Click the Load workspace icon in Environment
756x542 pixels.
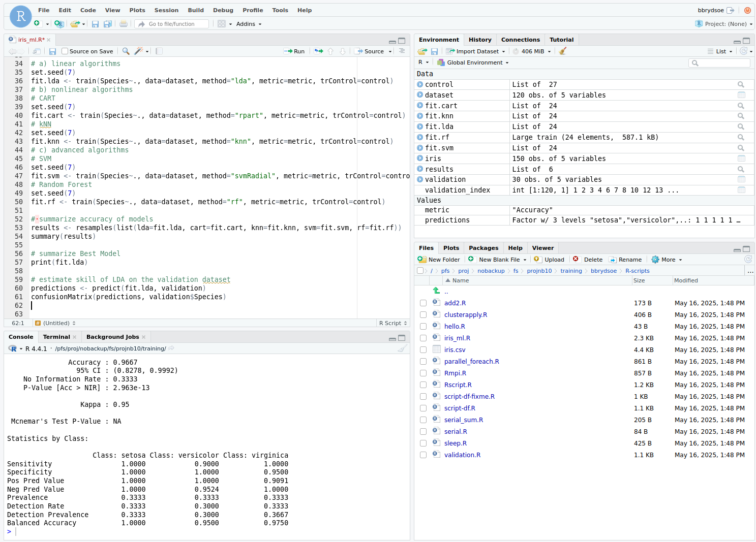[x=422, y=51]
